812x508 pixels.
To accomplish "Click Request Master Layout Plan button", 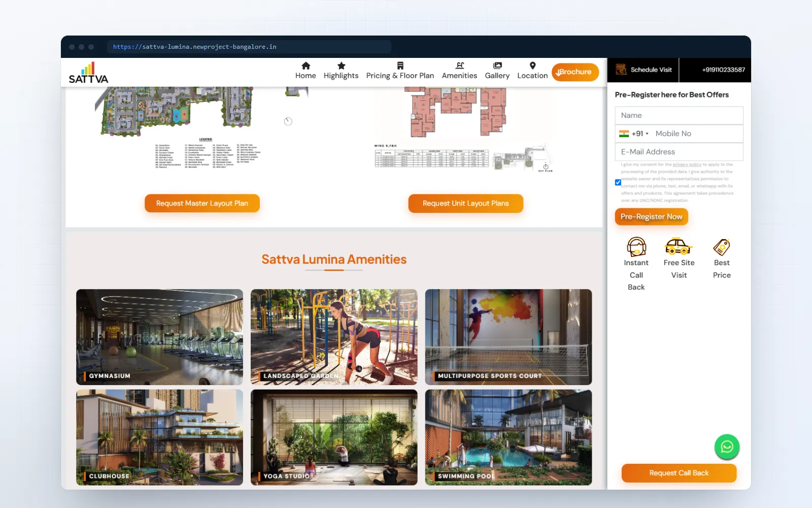I will [x=202, y=203].
